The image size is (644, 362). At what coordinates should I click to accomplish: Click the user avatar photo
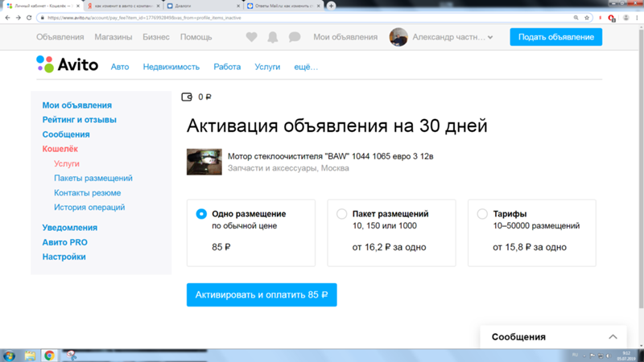398,37
